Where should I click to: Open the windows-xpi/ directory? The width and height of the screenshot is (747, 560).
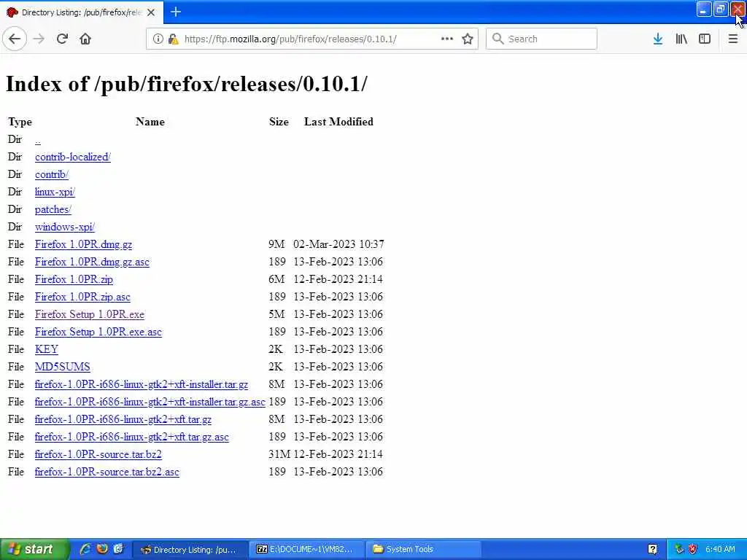(65, 227)
